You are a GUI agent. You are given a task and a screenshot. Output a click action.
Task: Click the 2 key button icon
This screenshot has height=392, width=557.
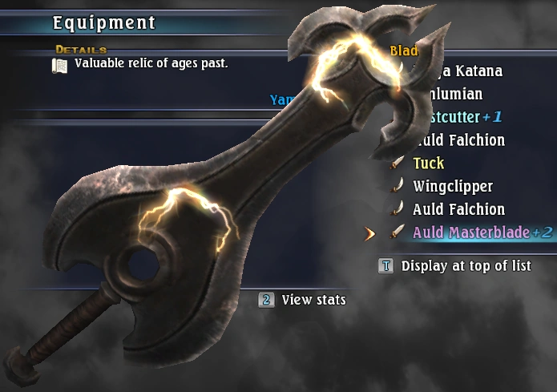(266, 300)
